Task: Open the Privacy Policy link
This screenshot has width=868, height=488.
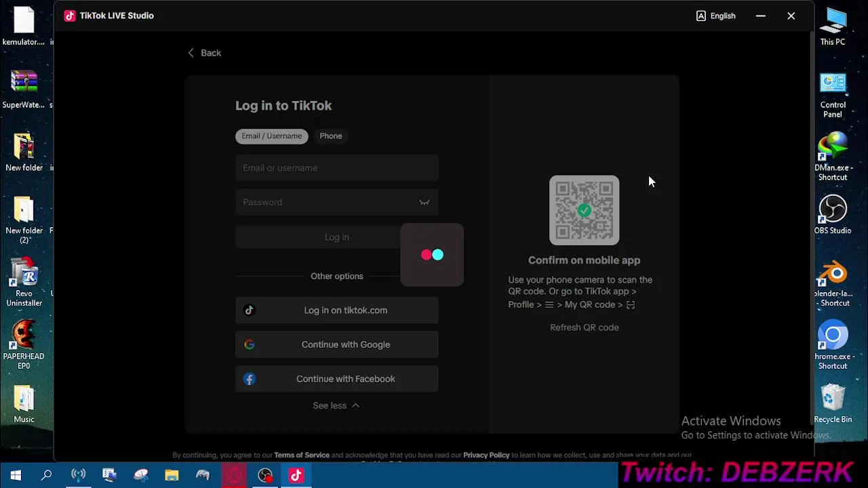Action: (x=486, y=455)
